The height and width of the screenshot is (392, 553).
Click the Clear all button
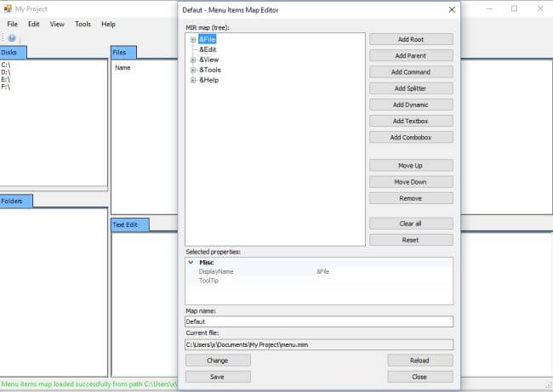[411, 224]
